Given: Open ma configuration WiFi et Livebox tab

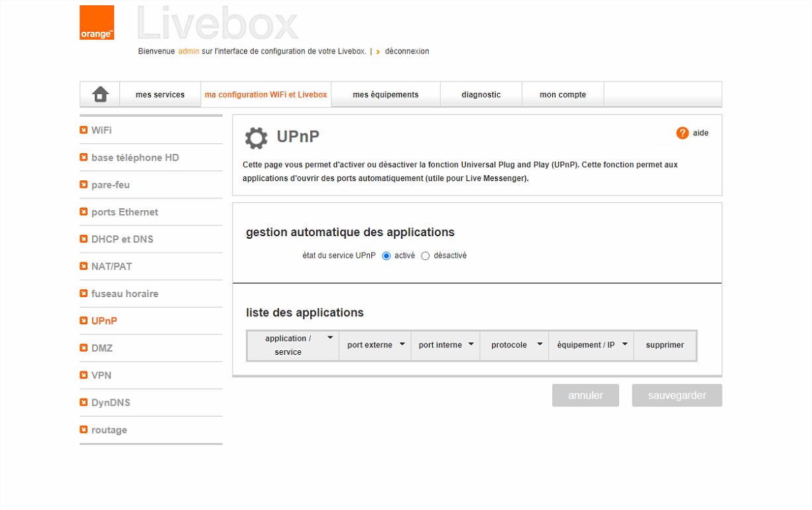Looking at the screenshot, I should point(266,94).
